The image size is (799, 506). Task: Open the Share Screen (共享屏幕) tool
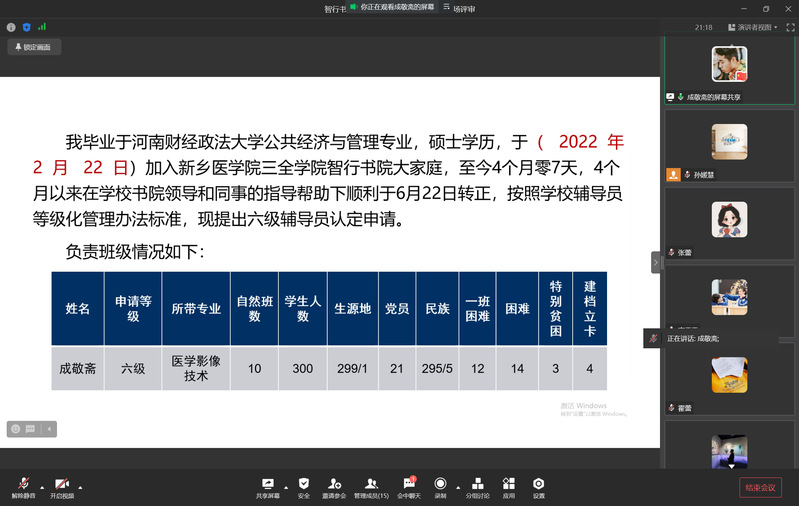pyautogui.click(x=267, y=486)
